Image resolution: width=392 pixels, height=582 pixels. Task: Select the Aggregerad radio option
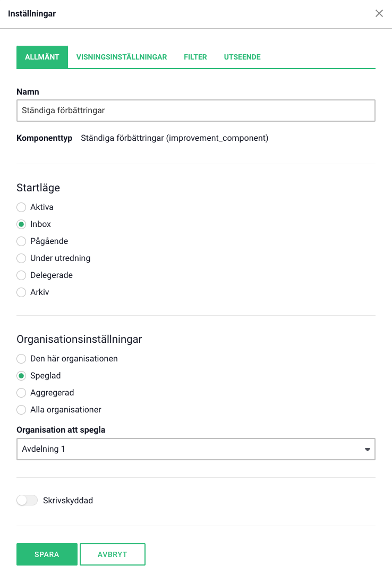coord(21,393)
